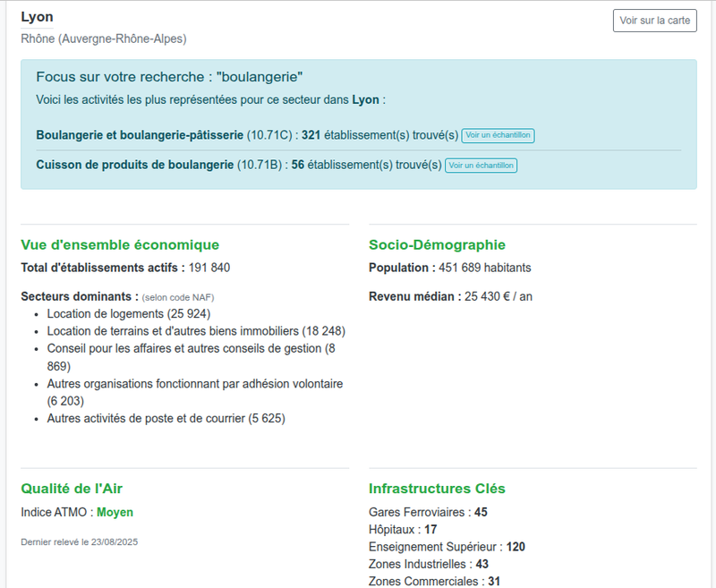This screenshot has width=716, height=588.
Task: Select the "Lyon" city title
Action: click(37, 16)
